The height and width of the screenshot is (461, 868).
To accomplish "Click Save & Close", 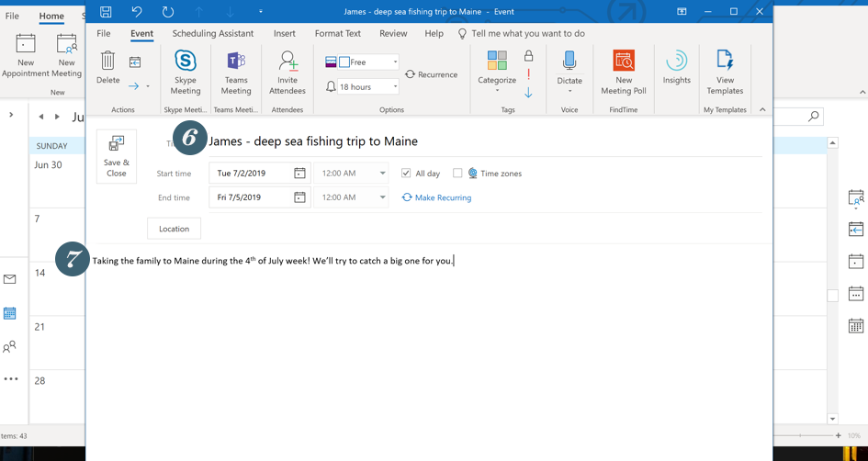I will point(117,156).
